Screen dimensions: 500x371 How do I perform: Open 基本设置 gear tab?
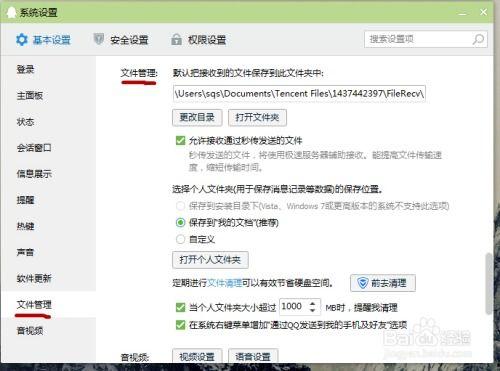coord(43,40)
